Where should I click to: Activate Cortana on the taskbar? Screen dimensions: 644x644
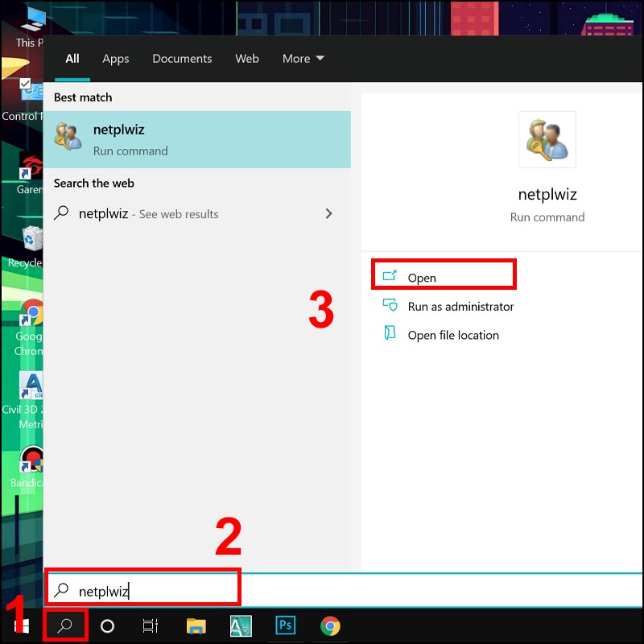107,625
